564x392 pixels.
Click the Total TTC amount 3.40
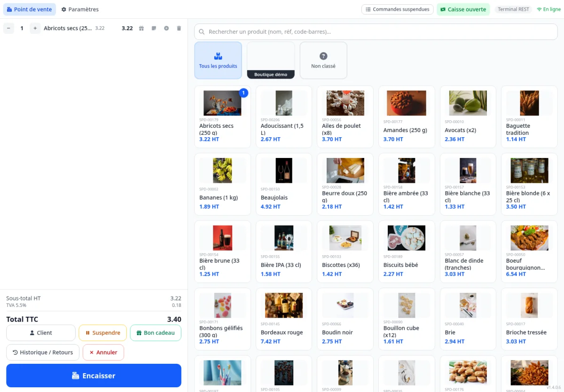(x=174, y=319)
